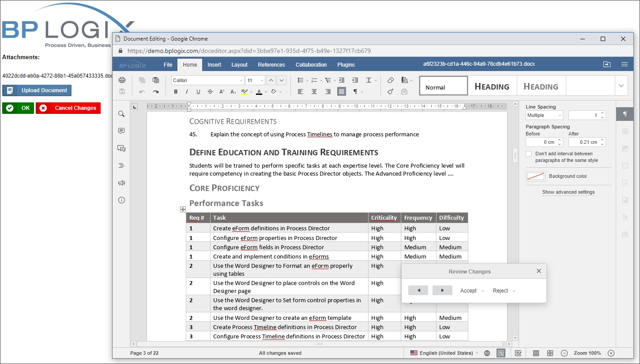Screen dimensions: 640x364
Task: Click the Format Painter brush icon
Action: coord(391,91)
